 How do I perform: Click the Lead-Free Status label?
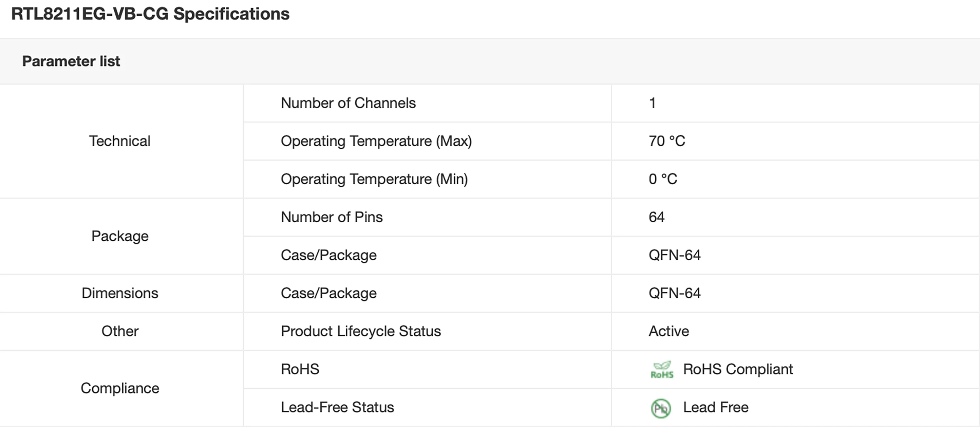pos(337,408)
